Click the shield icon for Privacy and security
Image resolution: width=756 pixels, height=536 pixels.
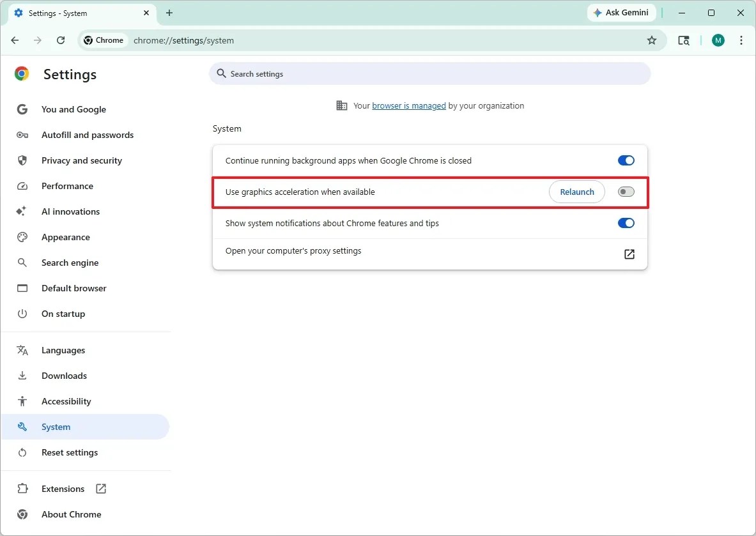click(x=22, y=160)
